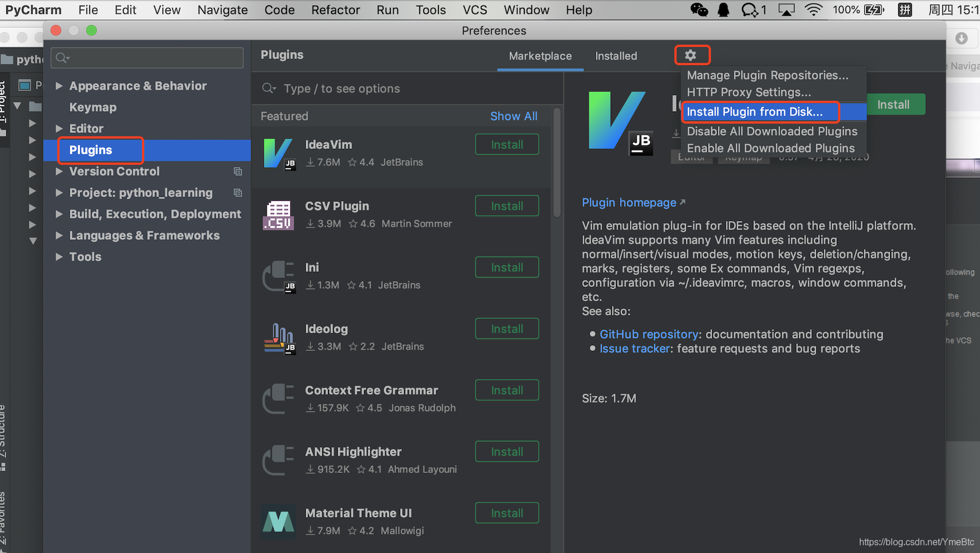
Task: Click the chat notification icon with count 1
Action: pyautogui.click(x=753, y=10)
